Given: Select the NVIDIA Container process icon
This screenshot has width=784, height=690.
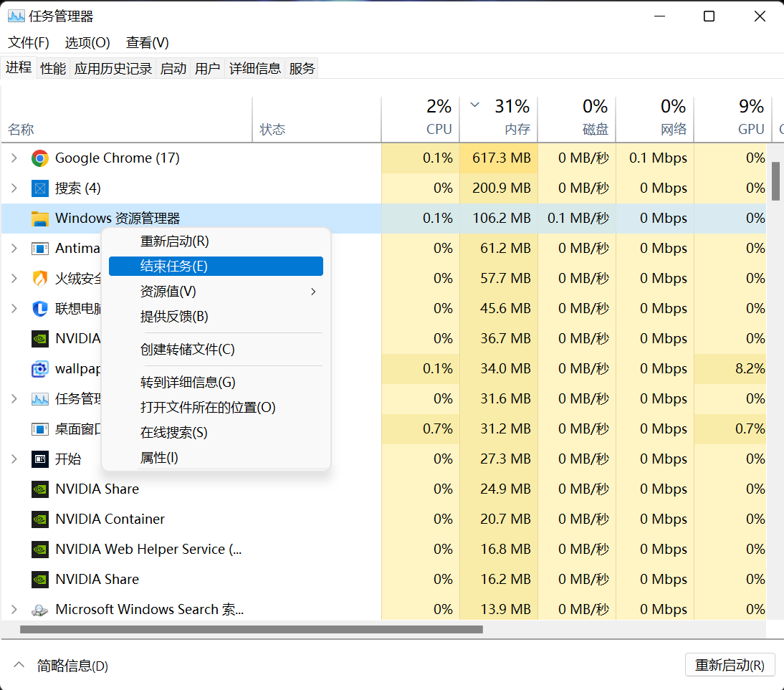Looking at the screenshot, I should (40, 519).
